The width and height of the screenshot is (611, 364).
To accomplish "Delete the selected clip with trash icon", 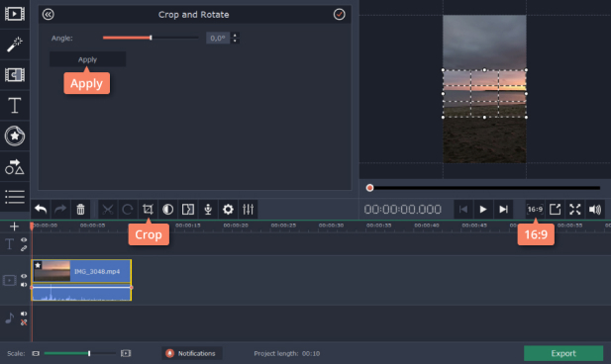I will [x=80, y=210].
